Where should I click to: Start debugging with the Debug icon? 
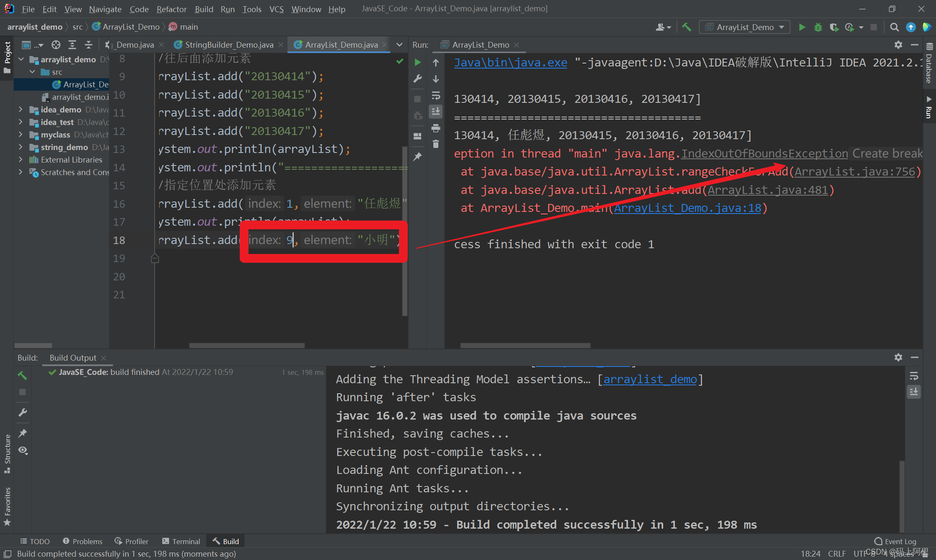pyautogui.click(x=818, y=27)
